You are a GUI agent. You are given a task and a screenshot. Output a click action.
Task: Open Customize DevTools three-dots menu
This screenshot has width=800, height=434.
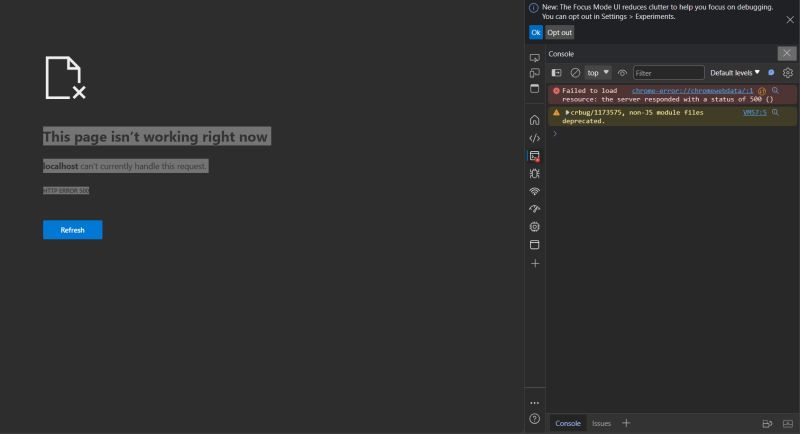tap(534, 403)
